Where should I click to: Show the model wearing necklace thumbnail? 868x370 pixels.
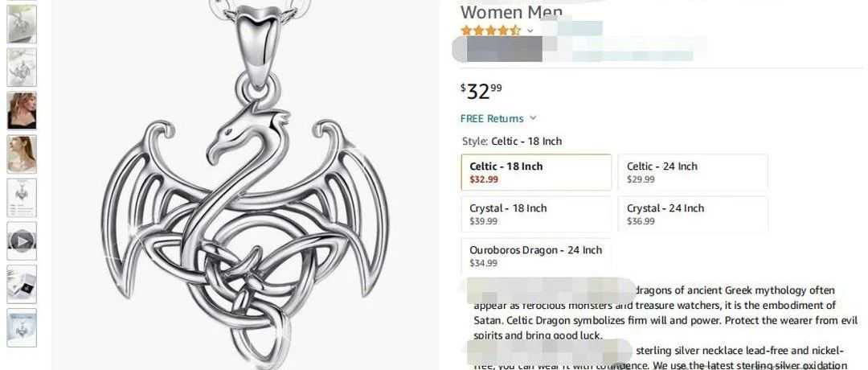(x=23, y=154)
